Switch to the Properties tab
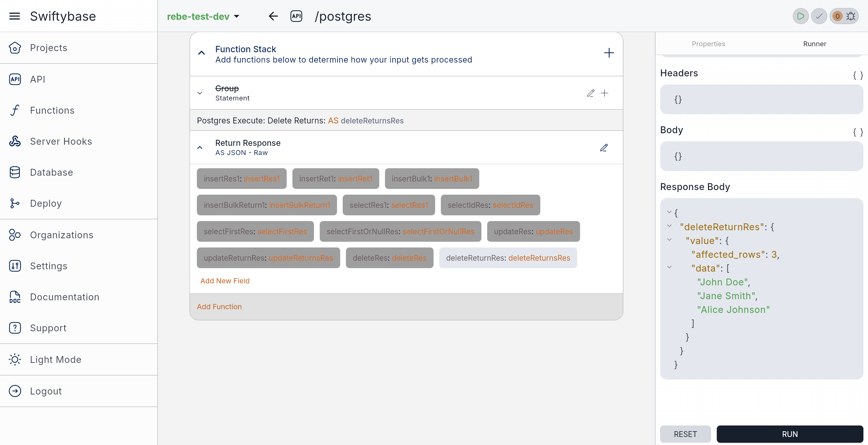 (x=708, y=44)
